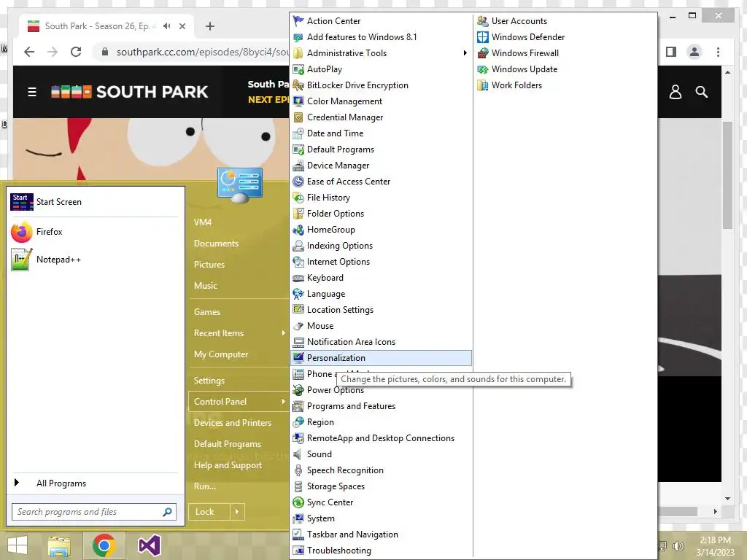
Task: Open Help and Support
Action: coord(228,465)
